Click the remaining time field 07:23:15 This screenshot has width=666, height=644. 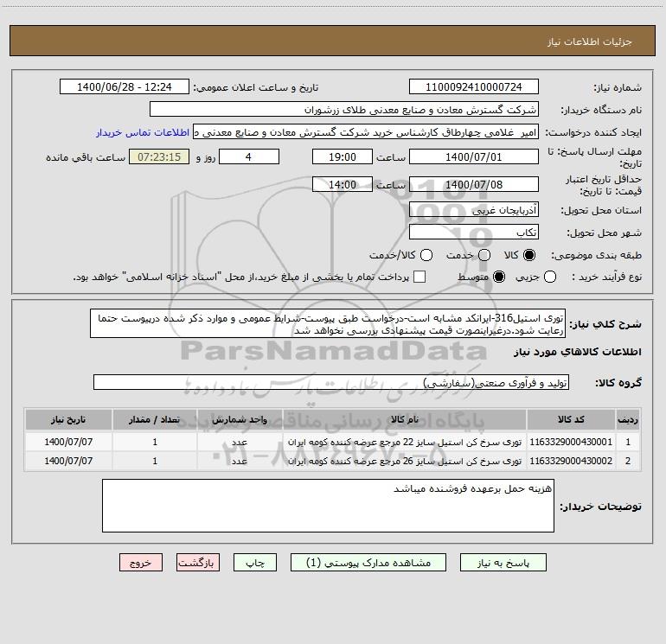coord(159,156)
